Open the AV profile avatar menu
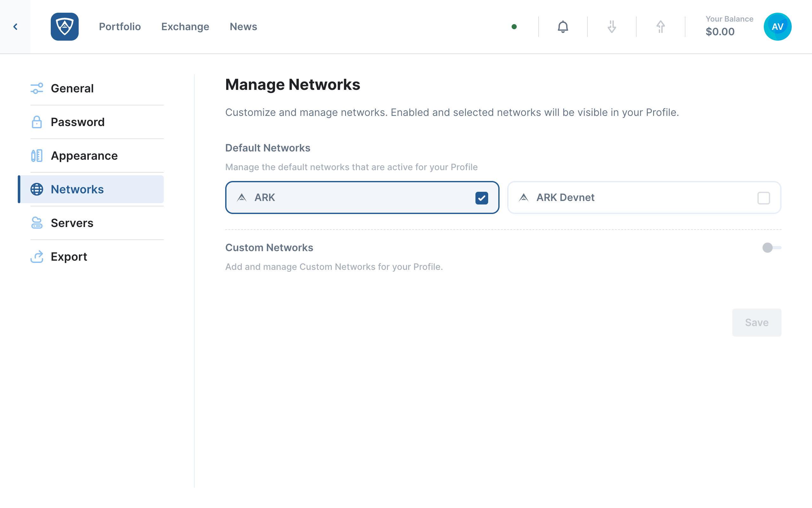This screenshot has width=812, height=508. point(777,27)
